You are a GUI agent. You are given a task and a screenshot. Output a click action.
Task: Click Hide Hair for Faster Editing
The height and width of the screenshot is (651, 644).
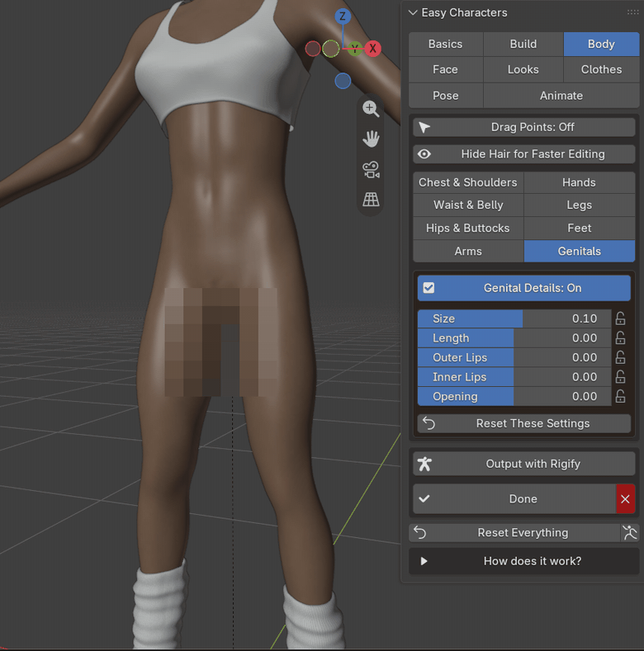coord(524,154)
